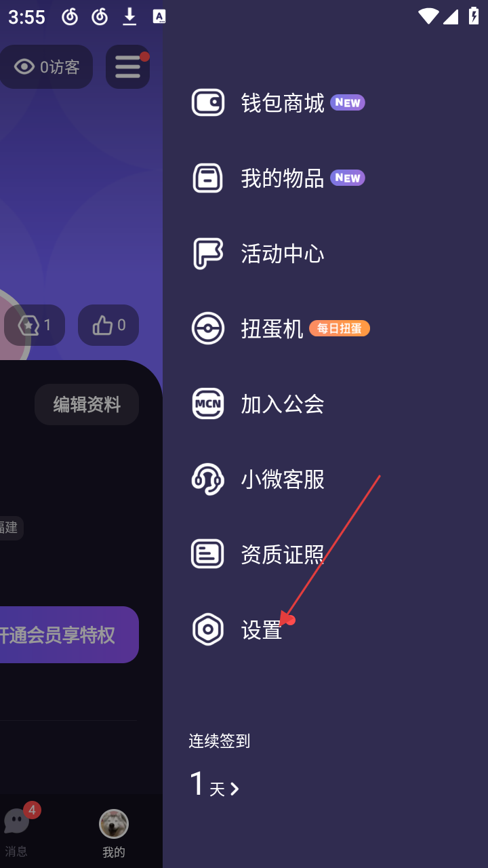The width and height of the screenshot is (488, 868).
Task: Tap the capsule ball icon for 扭蛋机
Action: (x=207, y=329)
